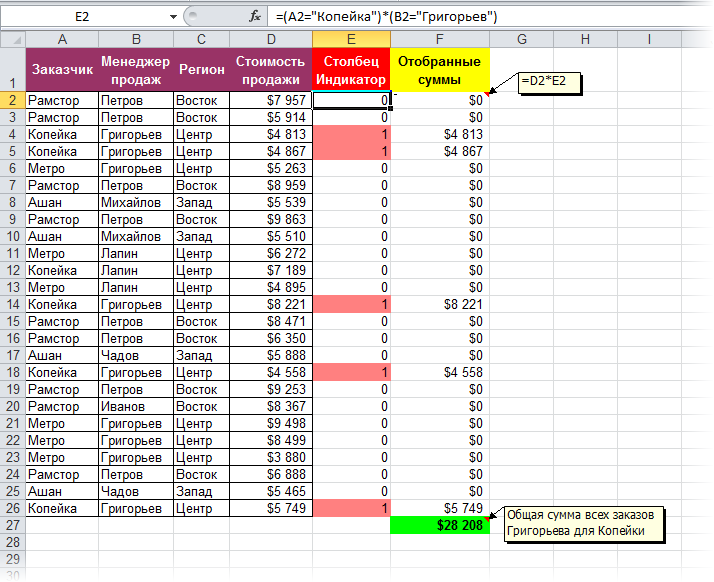This screenshot has height=582, width=714.
Task: Click cell Метро in row 6
Action: click(62, 168)
